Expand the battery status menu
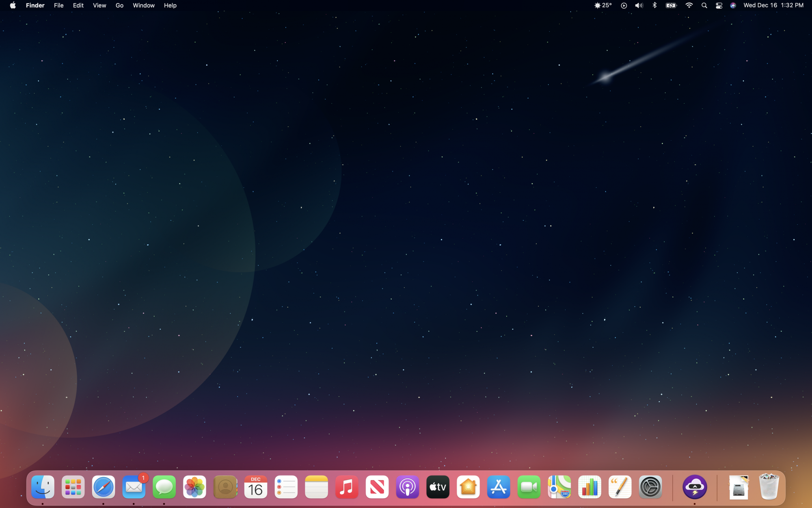 [x=671, y=6]
